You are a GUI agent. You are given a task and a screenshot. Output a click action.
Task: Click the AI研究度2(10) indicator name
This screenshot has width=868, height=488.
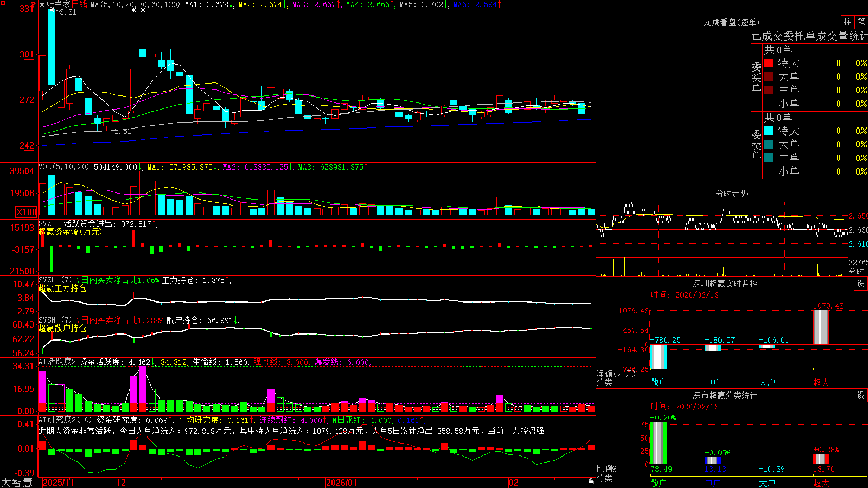(66, 420)
